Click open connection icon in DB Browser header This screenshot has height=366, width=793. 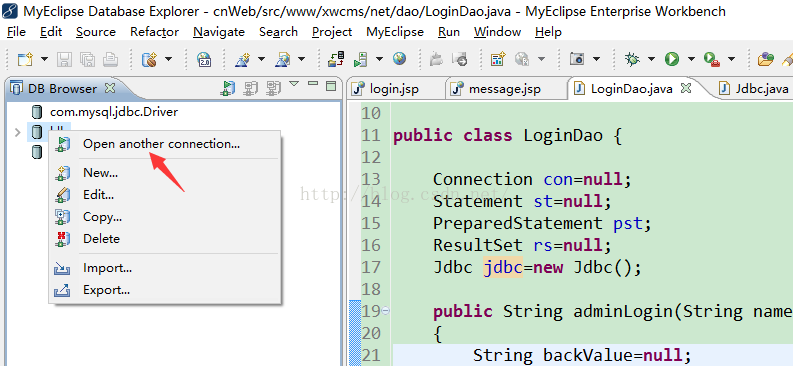228,88
